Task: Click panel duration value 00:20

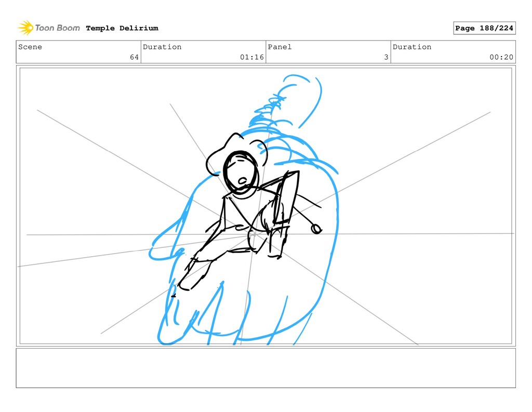Action: [x=501, y=57]
